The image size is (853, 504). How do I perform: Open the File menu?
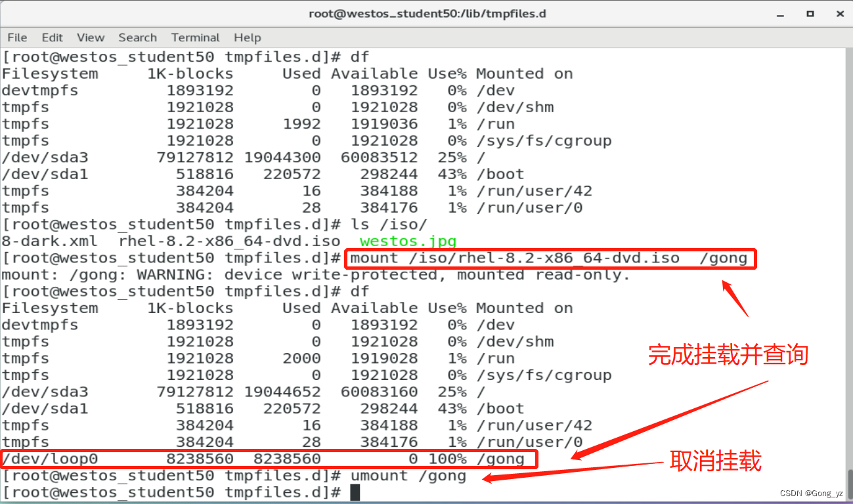pyautogui.click(x=16, y=37)
